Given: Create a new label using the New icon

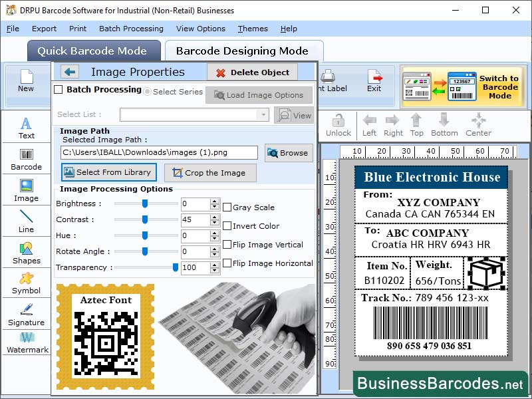Looking at the screenshot, I should tap(26, 80).
